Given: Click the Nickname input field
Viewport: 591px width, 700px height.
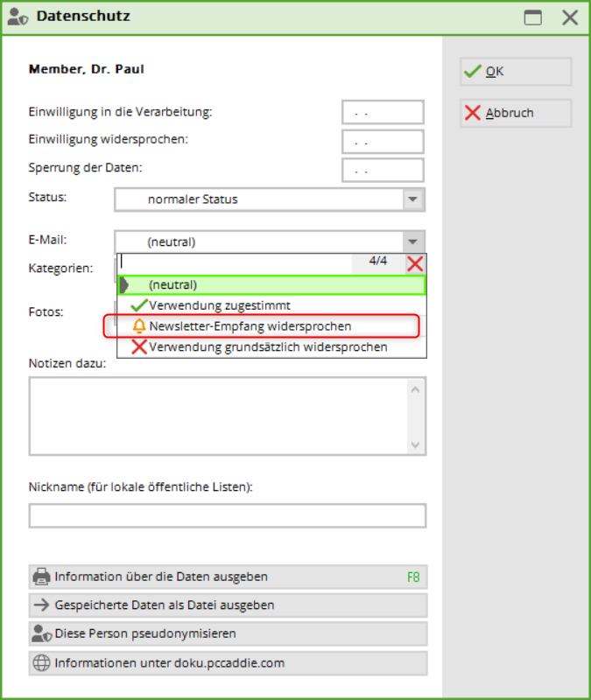Looking at the screenshot, I should coord(227,516).
